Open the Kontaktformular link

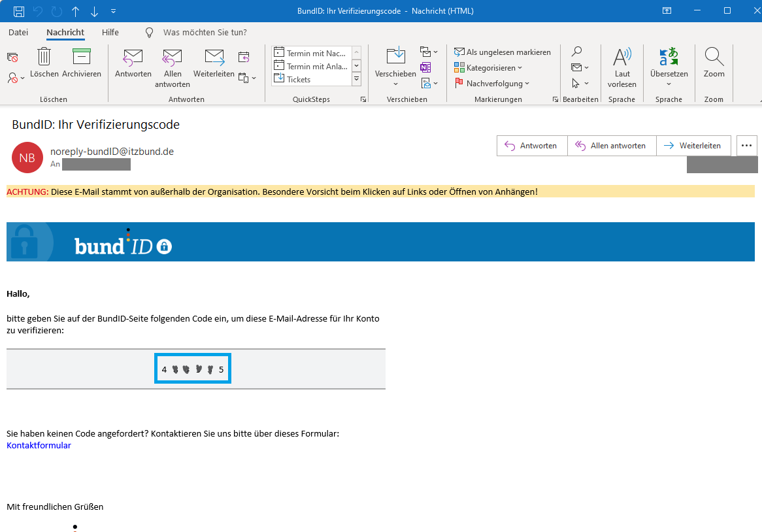pyautogui.click(x=39, y=446)
